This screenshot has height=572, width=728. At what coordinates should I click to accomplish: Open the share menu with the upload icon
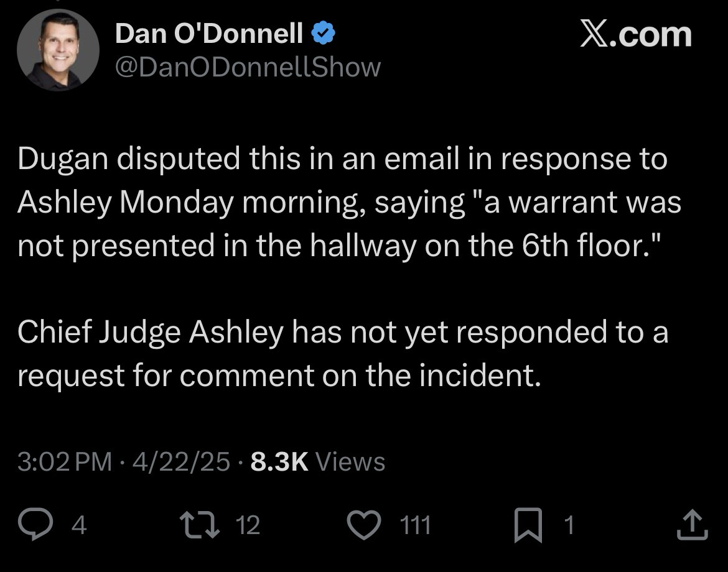[x=692, y=526]
